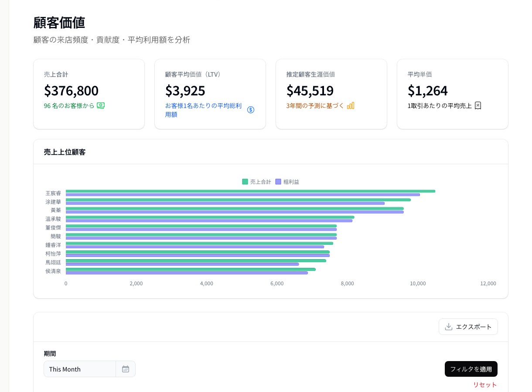Click the エクスポート button

click(468, 327)
